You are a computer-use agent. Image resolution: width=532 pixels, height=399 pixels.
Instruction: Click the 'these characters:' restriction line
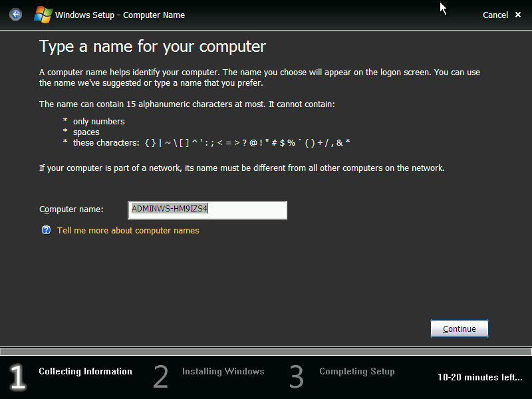(211, 143)
